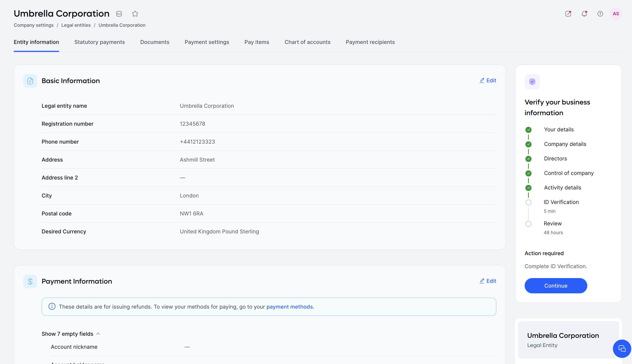
Task: Click the Activity details green checkmark
Action: pos(528,188)
